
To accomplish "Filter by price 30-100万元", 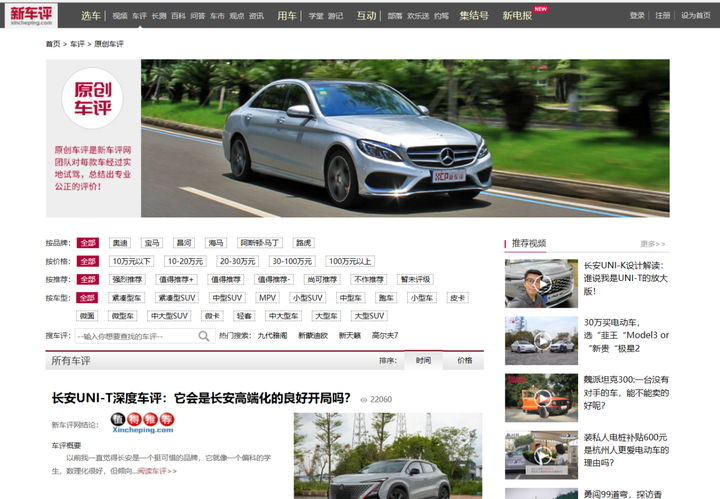I will point(292,261).
